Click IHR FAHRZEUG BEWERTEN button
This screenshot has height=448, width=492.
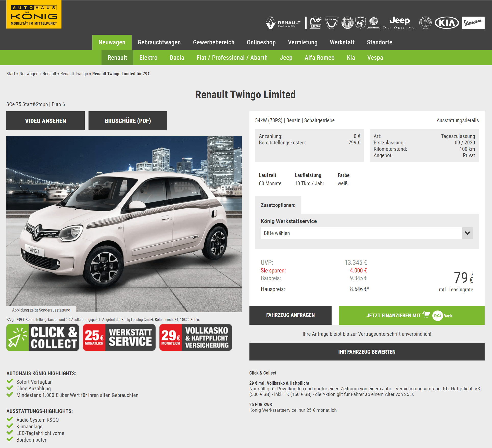pos(367,352)
